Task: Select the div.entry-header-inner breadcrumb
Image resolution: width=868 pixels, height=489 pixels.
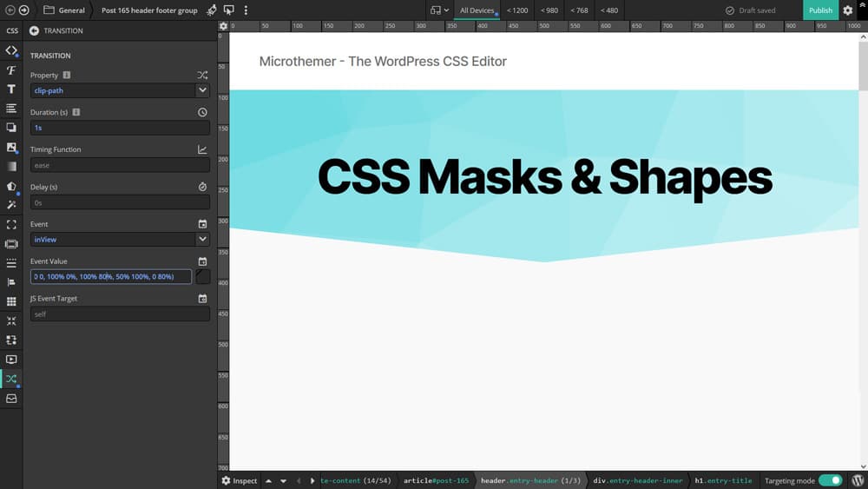Action: [x=638, y=480]
